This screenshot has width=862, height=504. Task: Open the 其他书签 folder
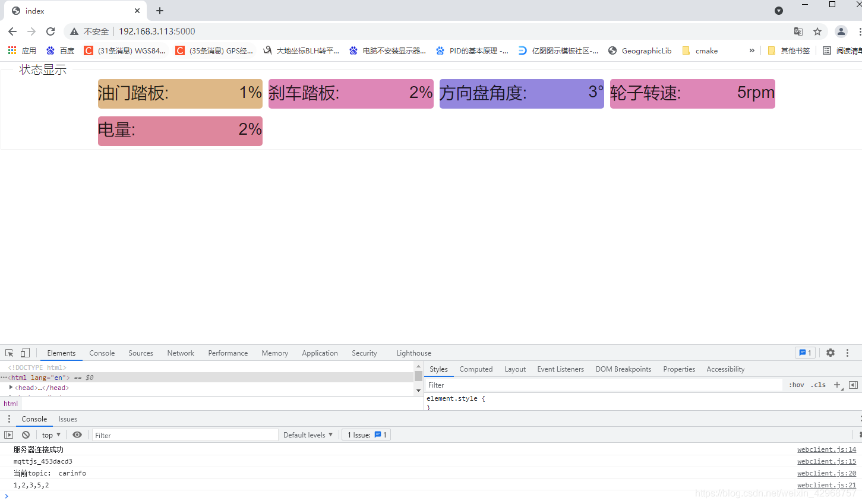point(788,50)
